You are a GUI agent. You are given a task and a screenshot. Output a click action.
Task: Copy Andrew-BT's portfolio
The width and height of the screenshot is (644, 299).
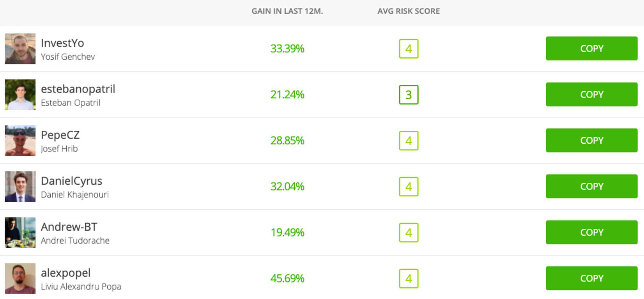point(591,232)
